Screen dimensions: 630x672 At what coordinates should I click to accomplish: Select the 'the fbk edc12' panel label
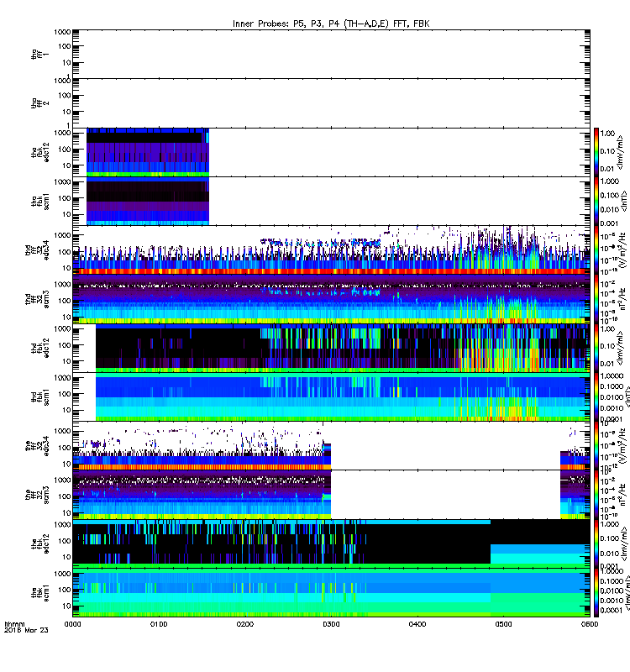[x=39, y=543]
